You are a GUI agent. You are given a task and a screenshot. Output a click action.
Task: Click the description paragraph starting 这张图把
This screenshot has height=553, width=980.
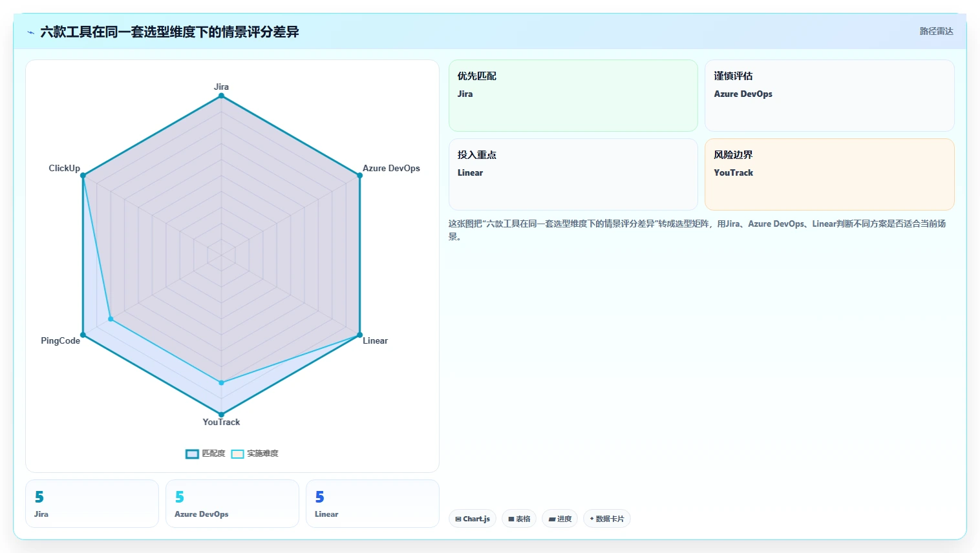click(697, 230)
